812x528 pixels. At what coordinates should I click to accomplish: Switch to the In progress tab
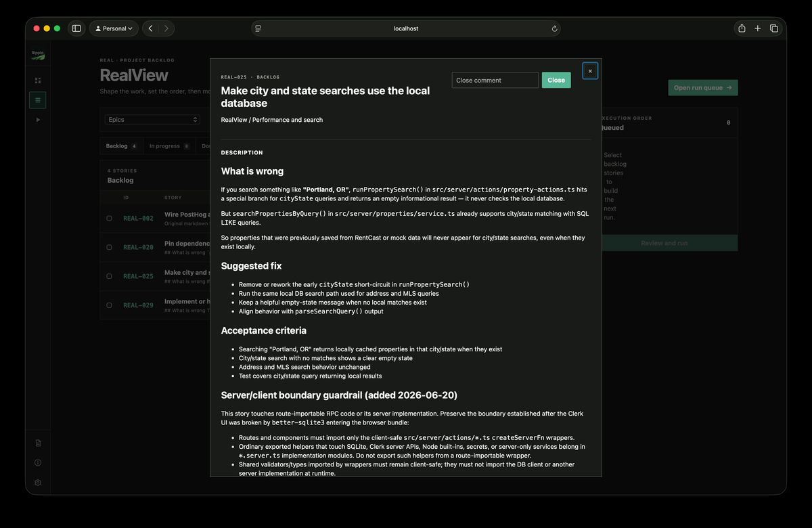[169, 146]
